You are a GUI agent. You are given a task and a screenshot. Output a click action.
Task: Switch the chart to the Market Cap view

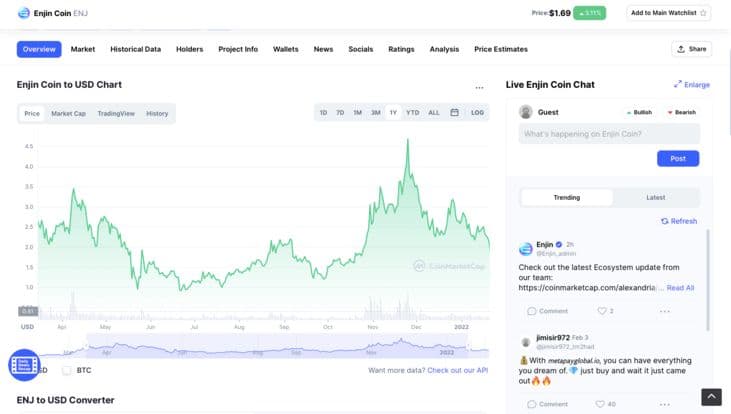68,114
